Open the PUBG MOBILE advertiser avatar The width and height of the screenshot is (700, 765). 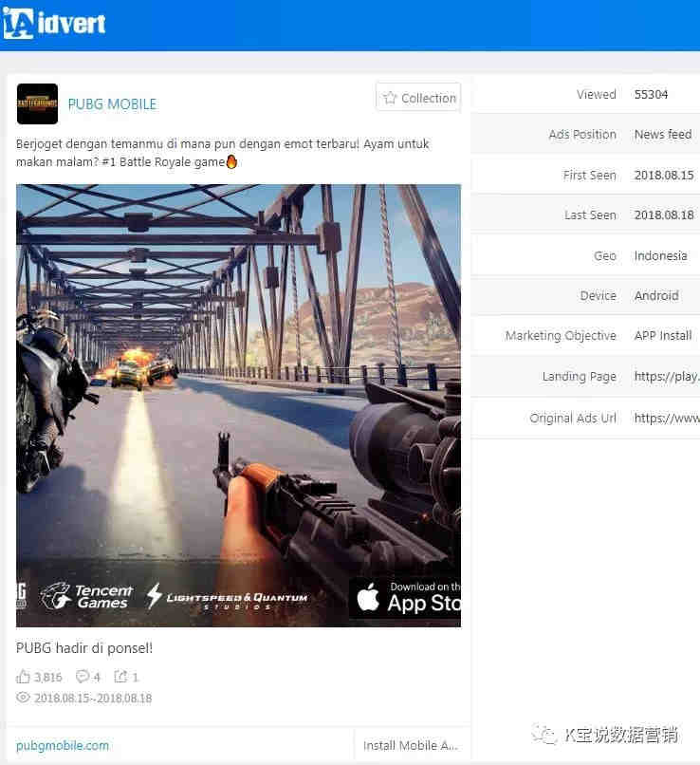click(37, 103)
